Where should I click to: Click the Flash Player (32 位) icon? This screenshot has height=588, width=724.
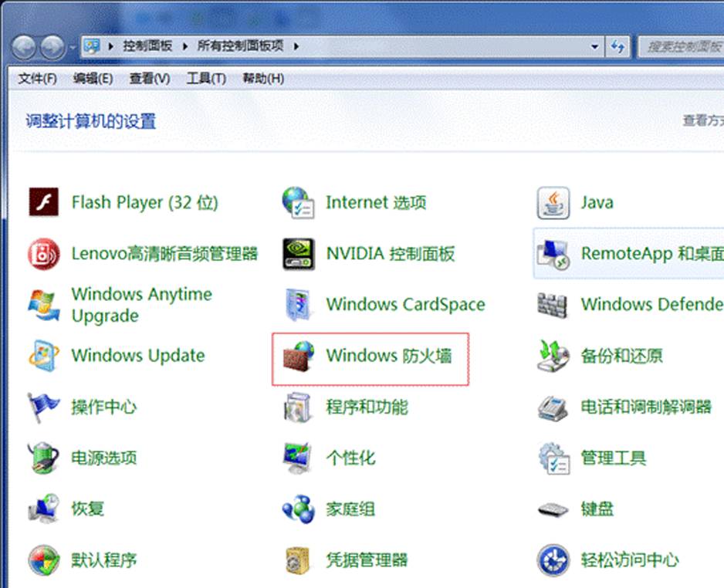[44, 203]
